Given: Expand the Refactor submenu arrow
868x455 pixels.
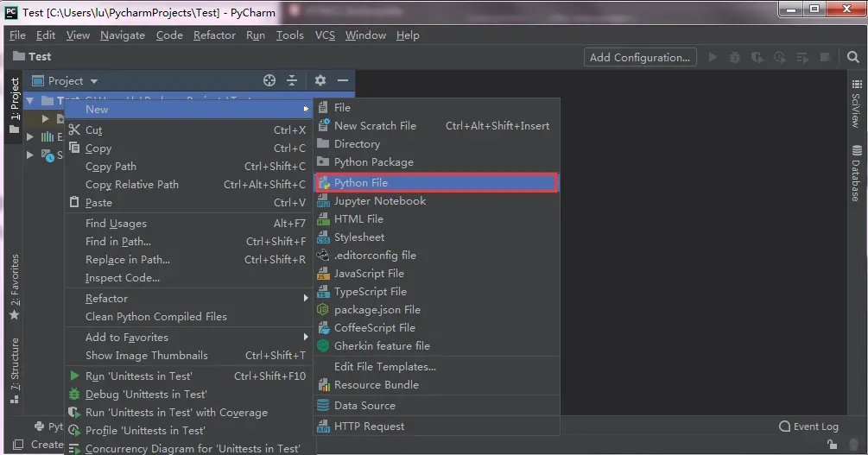Looking at the screenshot, I should pos(306,299).
